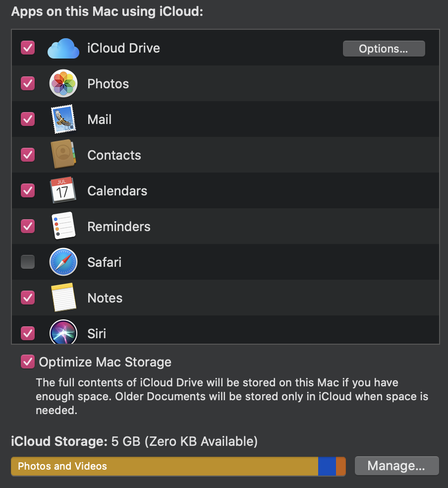Click the Photos and Videos storage segment

point(164,466)
